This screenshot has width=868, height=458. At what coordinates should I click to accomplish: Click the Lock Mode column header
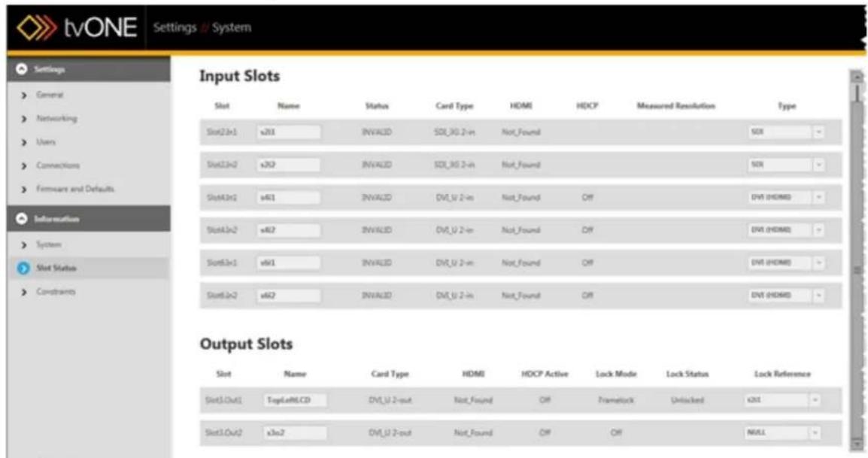click(616, 374)
